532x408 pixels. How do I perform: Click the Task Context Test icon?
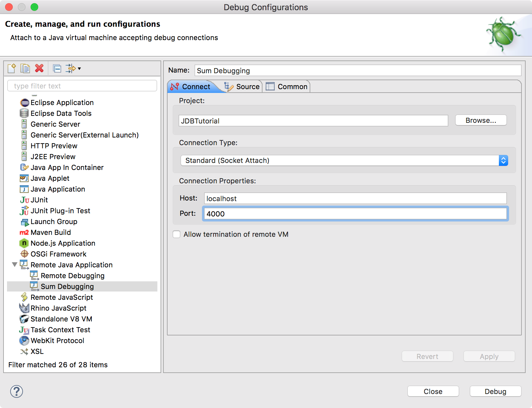click(x=24, y=330)
